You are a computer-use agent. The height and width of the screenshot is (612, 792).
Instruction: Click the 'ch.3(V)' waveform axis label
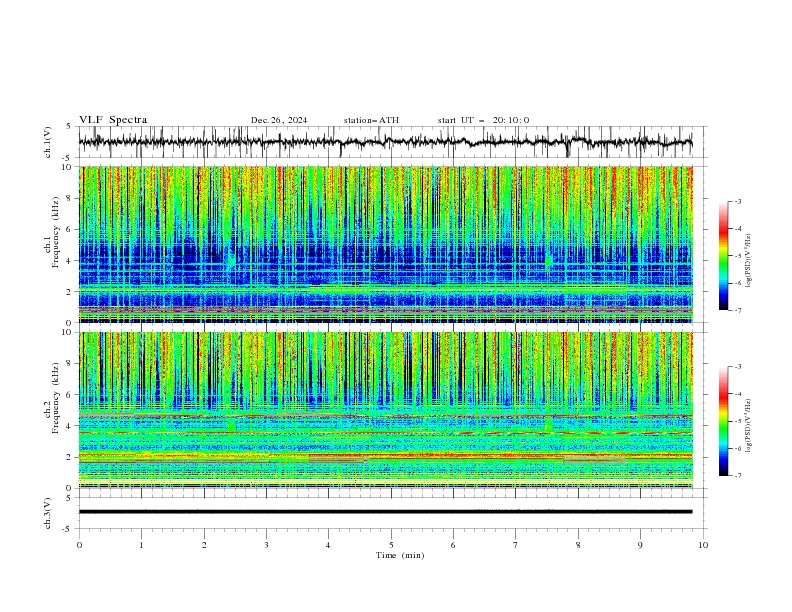(48, 513)
